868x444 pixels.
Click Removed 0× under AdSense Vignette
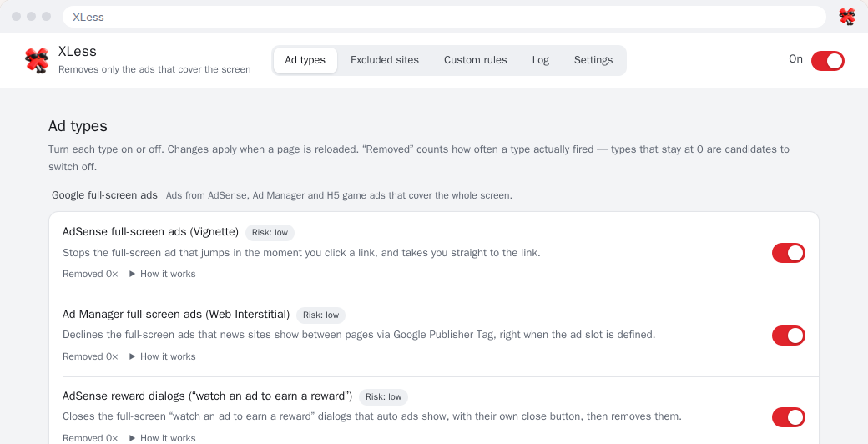point(90,274)
